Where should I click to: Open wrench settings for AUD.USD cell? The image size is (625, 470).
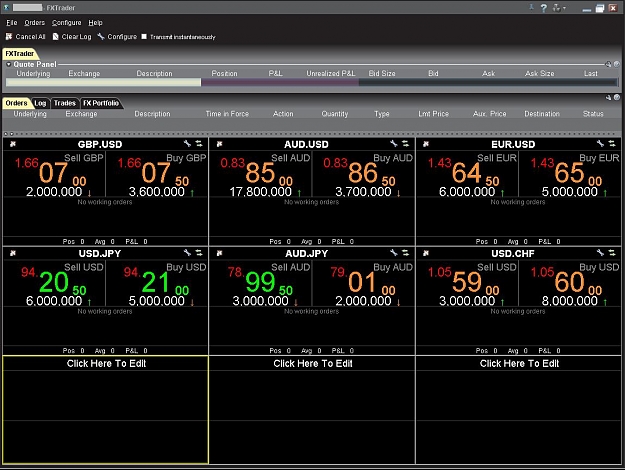tap(394, 144)
